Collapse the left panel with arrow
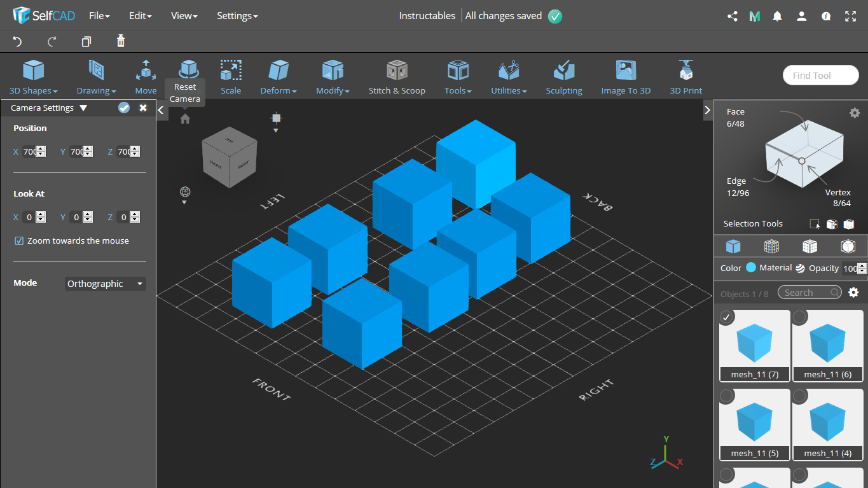Viewport: 868px width, 488px height. [162, 110]
